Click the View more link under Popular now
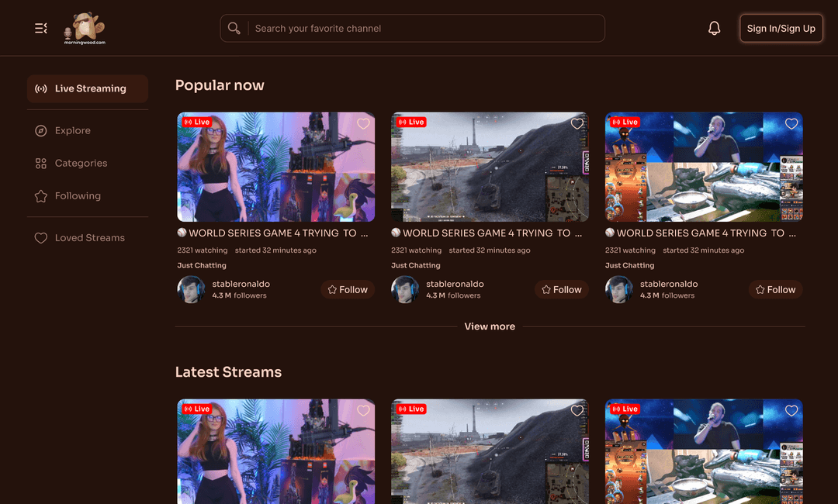The image size is (838, 504). (490, 326)
